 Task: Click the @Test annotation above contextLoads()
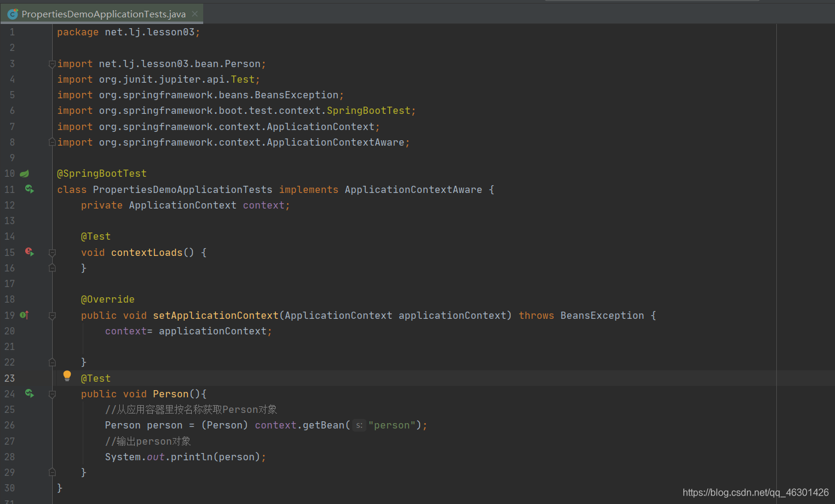point(96,237)
